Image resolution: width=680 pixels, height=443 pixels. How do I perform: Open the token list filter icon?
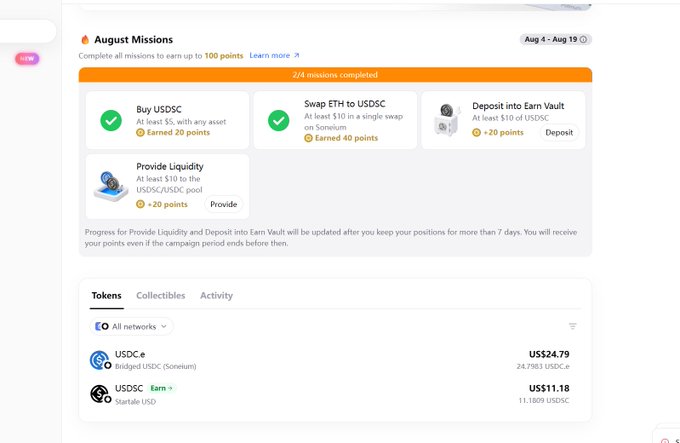point(572,326)
